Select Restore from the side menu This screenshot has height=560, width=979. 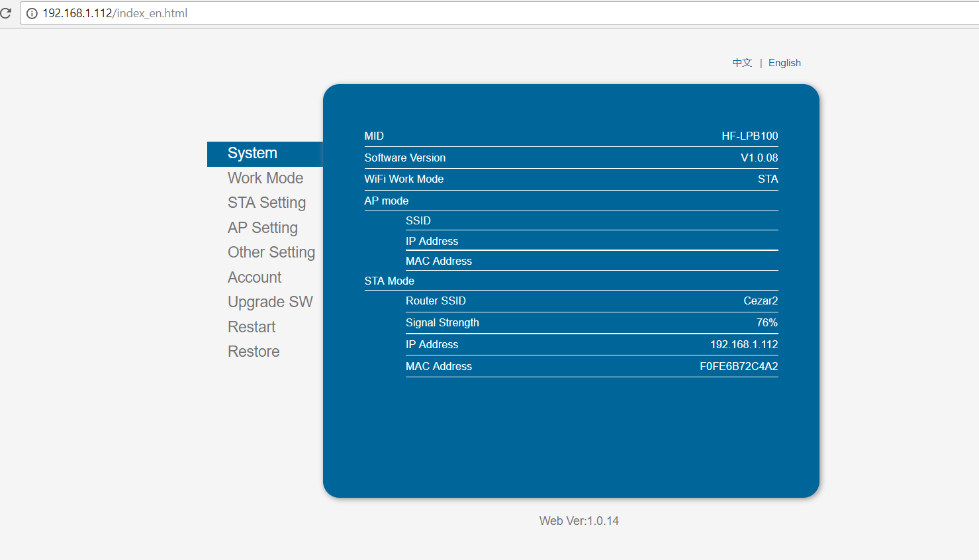point(254,351)
